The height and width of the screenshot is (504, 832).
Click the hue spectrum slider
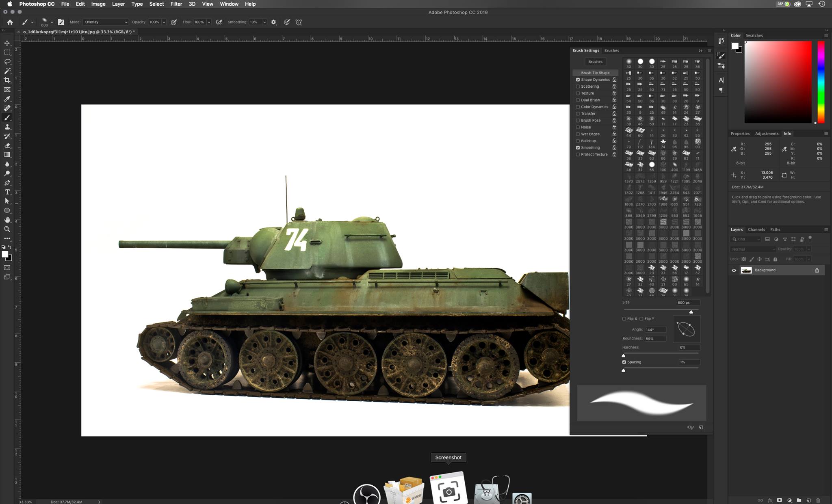[821, 81]
